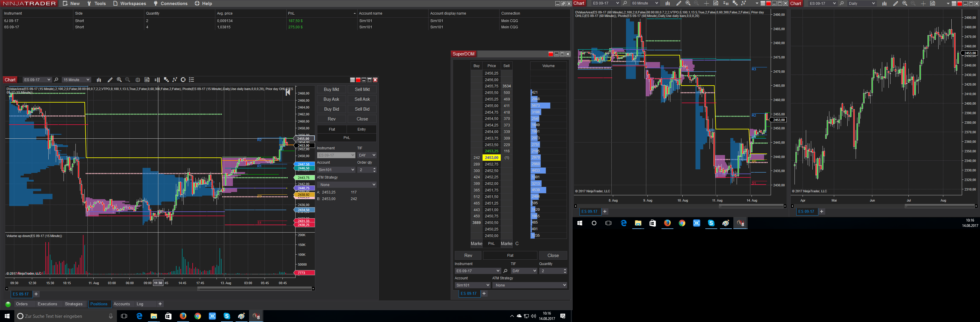This screenshot has width=980, height=322.
Task: Open instrument dropdown ES 09-17 in 15 Minute chart
Action: pyautogui.click(x=37, y=80)
